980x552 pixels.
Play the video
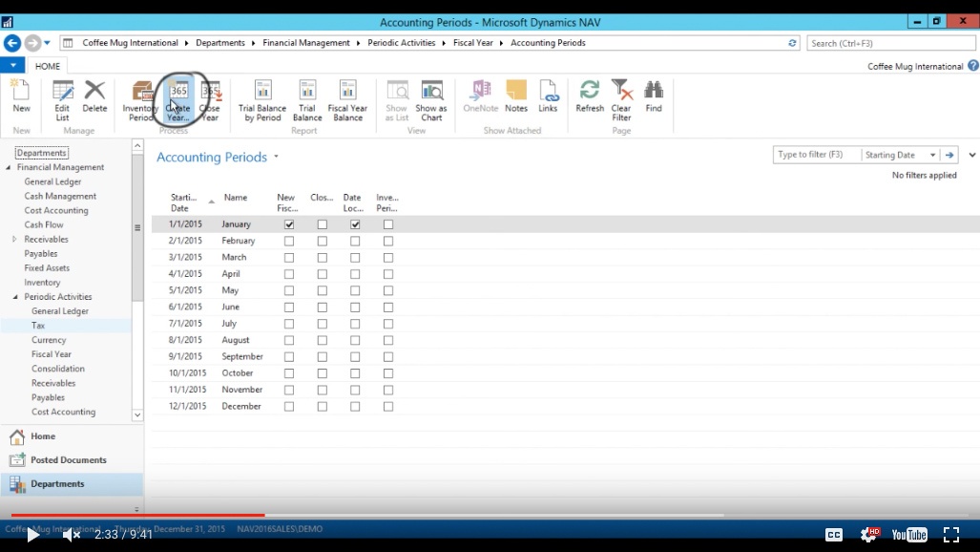click(32, 535)
